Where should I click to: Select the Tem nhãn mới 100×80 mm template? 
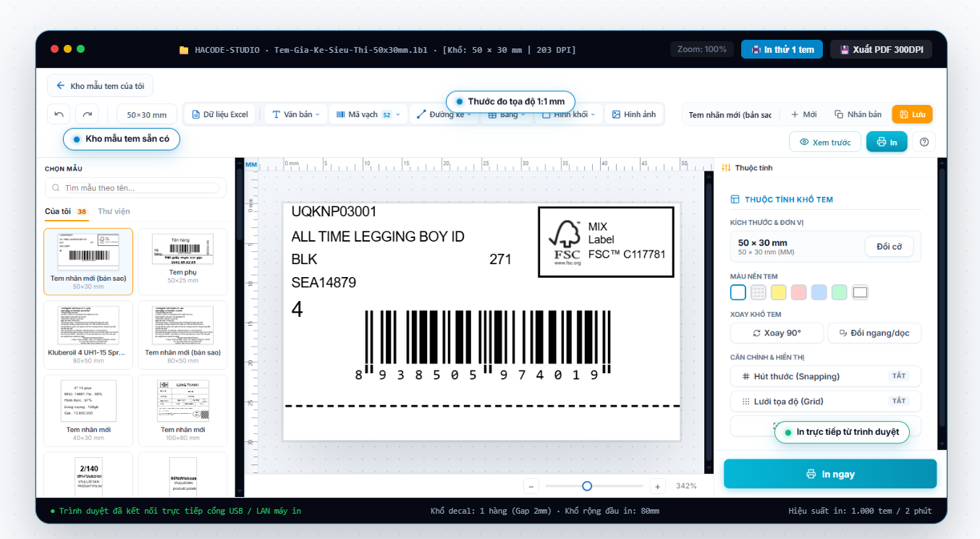point(183,410)
